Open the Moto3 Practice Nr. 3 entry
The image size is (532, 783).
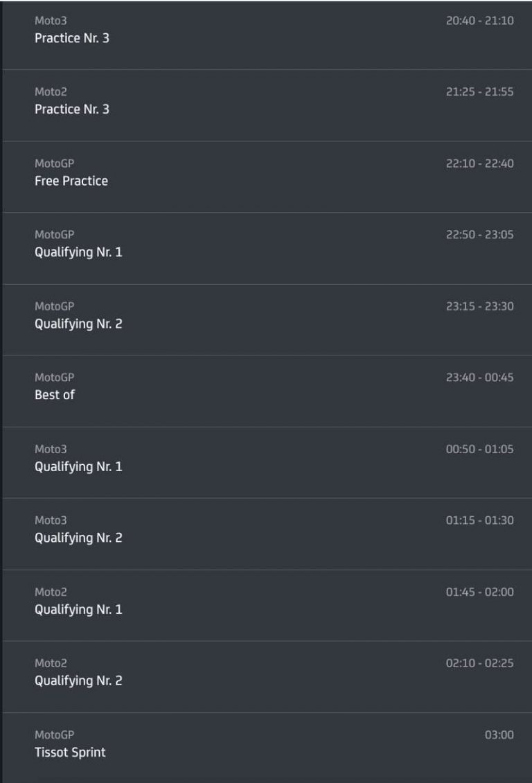(267, 35)
